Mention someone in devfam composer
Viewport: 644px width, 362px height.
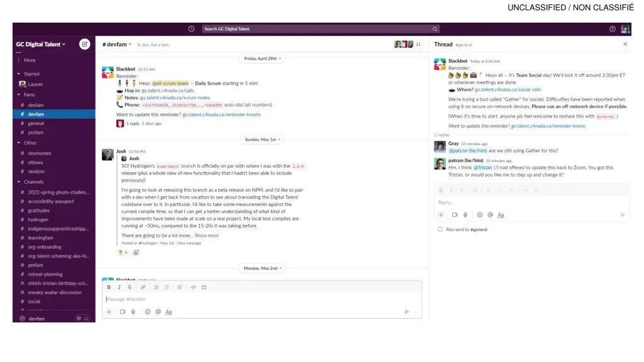(158, 312)
